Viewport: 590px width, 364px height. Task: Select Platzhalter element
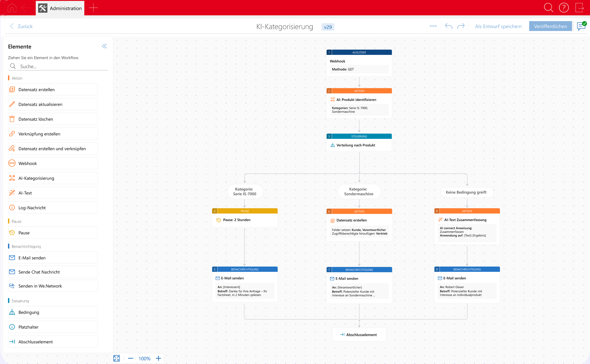pos(53,327)
